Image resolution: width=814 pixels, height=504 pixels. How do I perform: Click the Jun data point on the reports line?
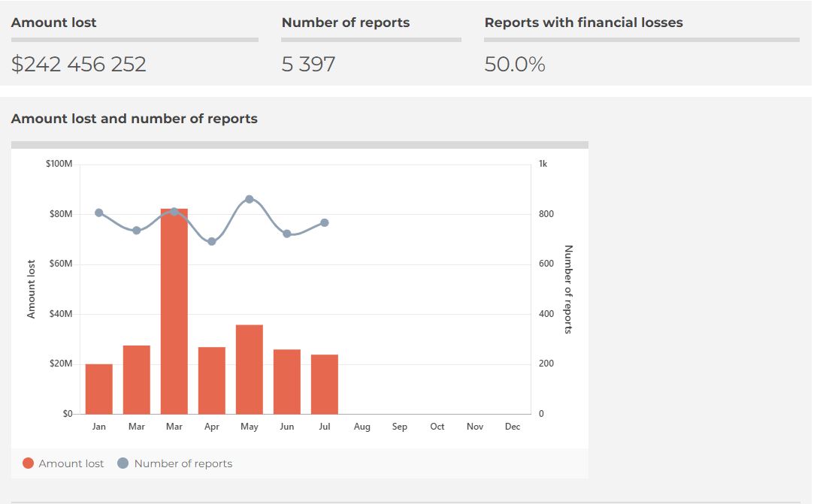pyautogui.click(x=287, y=234)
